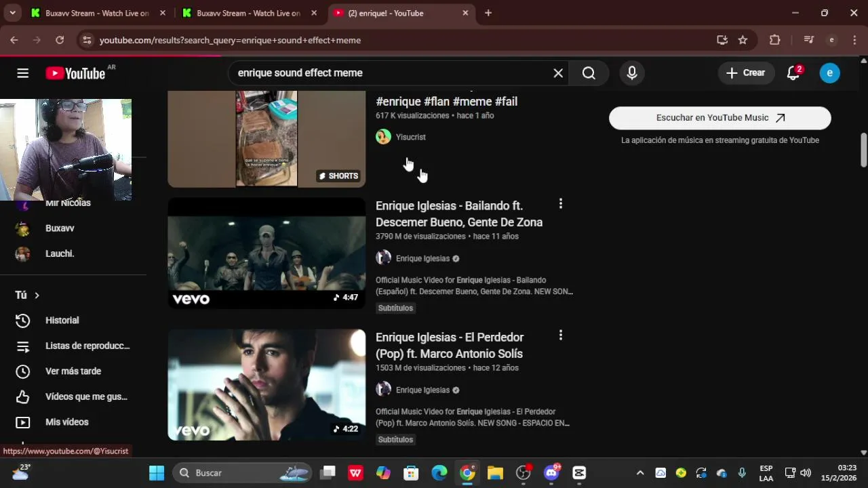Play the El Perdedor video thumbnail

tap(267, 384)
